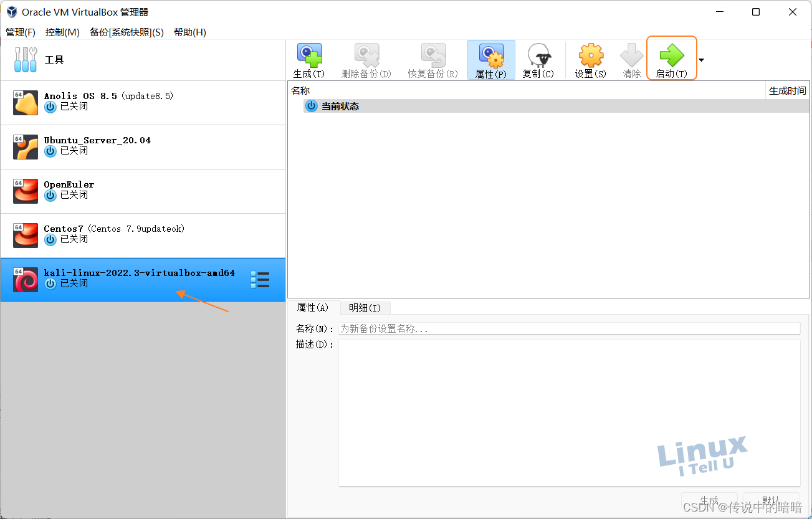
Task: Maximize the VirtualBox manager window
Action: click(756, 12)
